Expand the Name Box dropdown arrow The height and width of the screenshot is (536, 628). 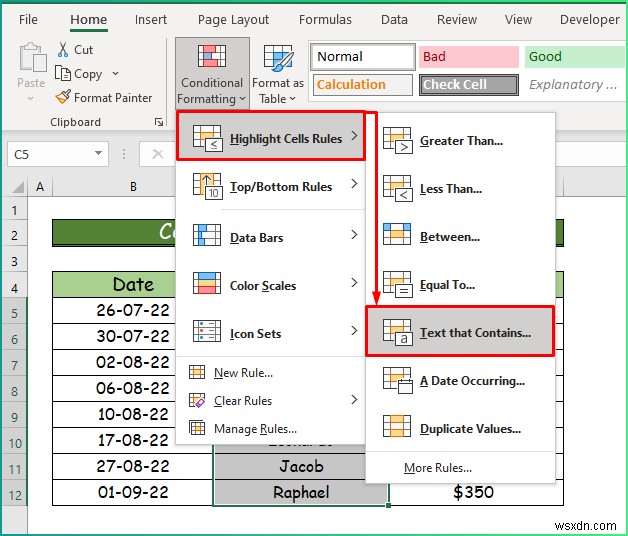coord(98,153)
